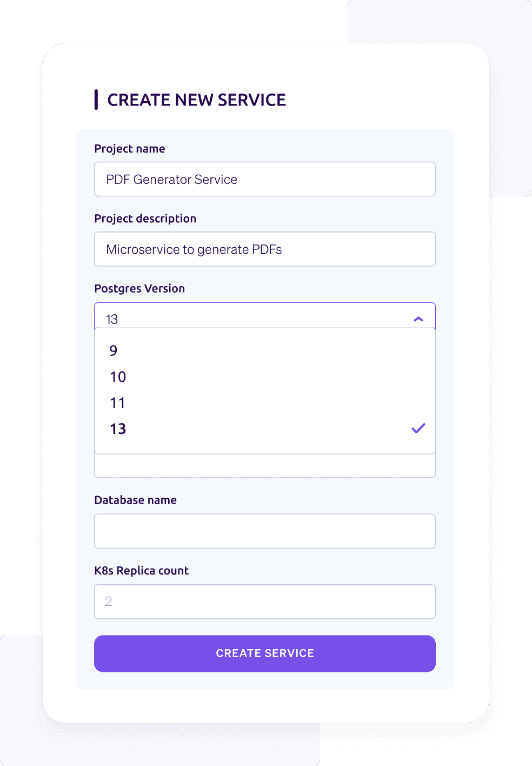This screenshot has height=766, width=532.
Task: Click the K8s Replica count label
Action: tap(141, 570)
